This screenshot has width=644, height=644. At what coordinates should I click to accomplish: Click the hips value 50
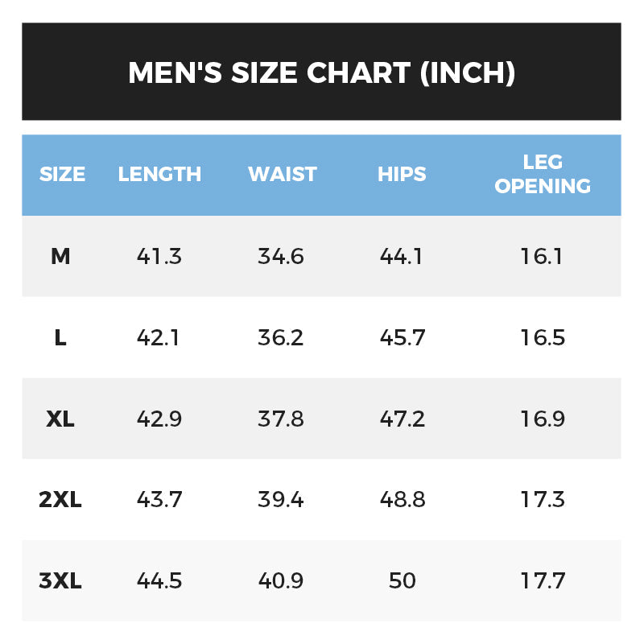tap(402, 581)
